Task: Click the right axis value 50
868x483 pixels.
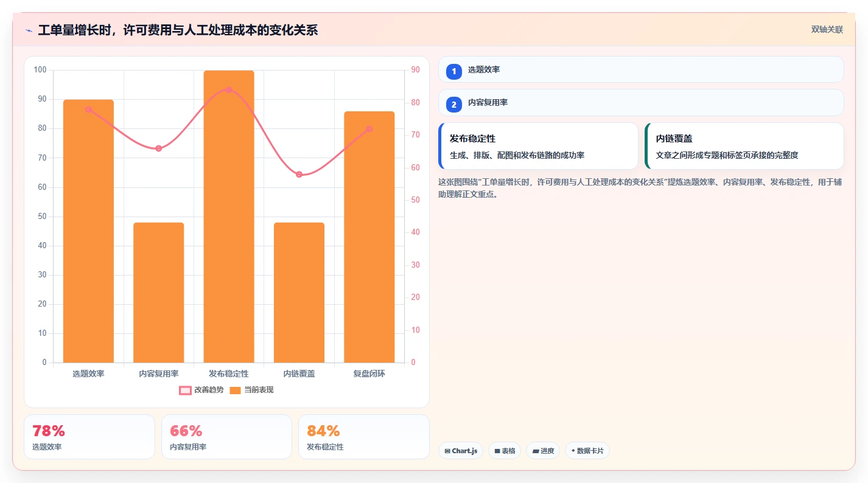Action: tap(415, 200)
